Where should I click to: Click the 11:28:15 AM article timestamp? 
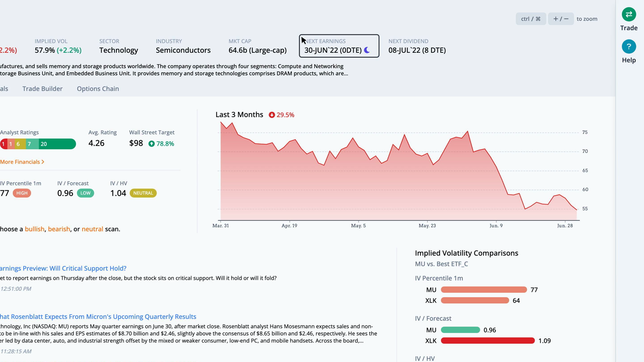[16, 351]
